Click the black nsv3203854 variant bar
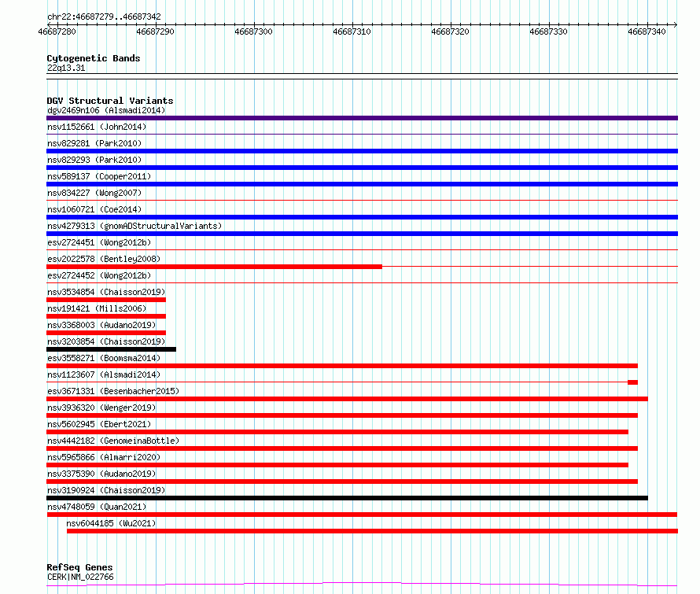Screen dimensions: 700x594 [x=111, y=349]
